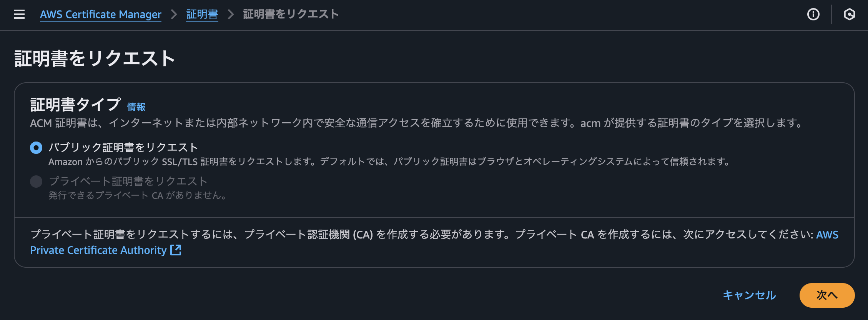Click the disabled プライベート証明書をリクエスト radio button
The image size is (868, 320).
36,181
